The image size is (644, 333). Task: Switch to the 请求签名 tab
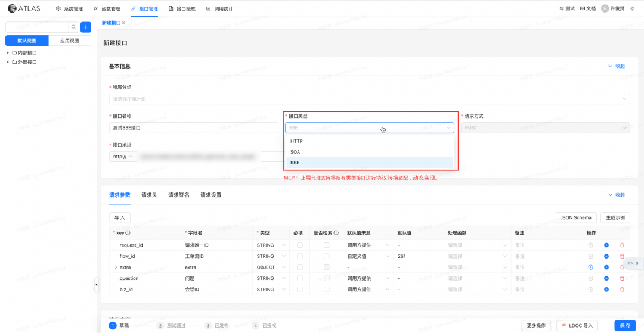click(x=179, y=195)
